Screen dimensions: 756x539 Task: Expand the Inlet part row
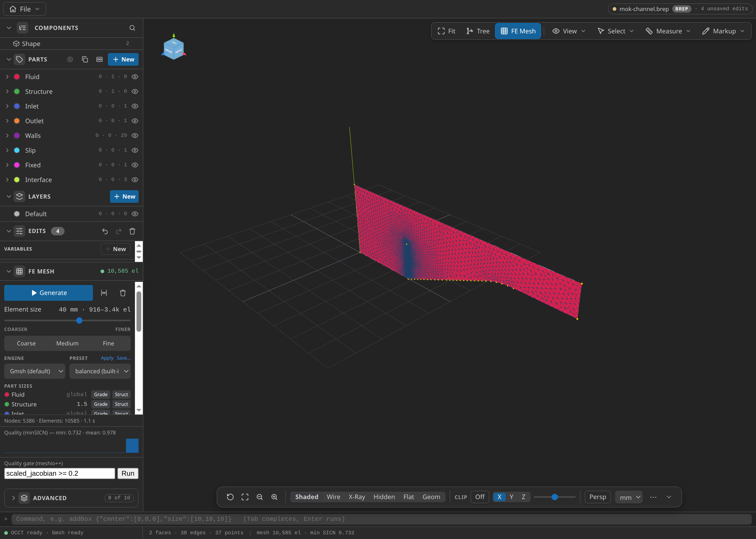point(7,106)
